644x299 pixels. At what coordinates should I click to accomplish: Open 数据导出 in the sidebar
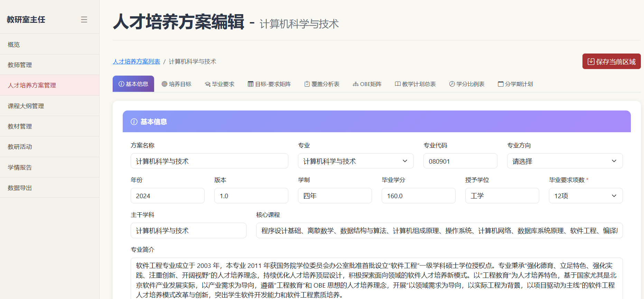(50, 188)
